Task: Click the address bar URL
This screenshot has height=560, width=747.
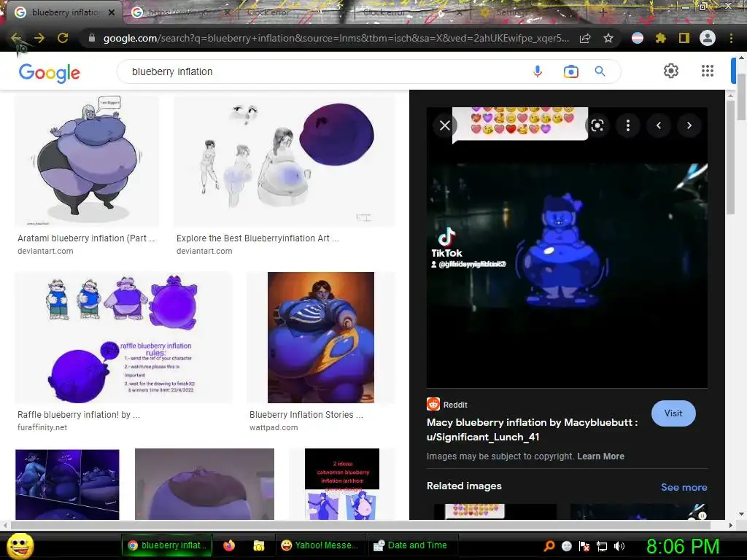Action: point(336,38)
